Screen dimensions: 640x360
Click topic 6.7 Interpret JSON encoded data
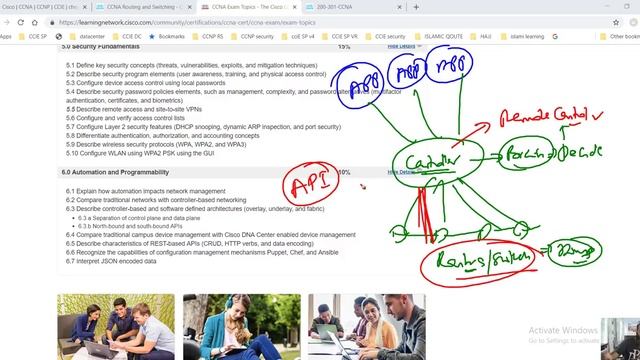111,261
